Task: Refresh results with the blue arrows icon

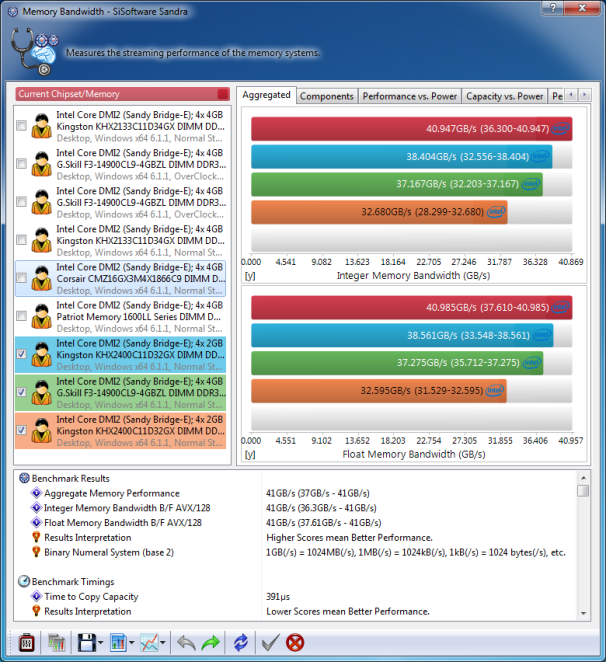Action: pyautogui.click(x=241, y=643)
